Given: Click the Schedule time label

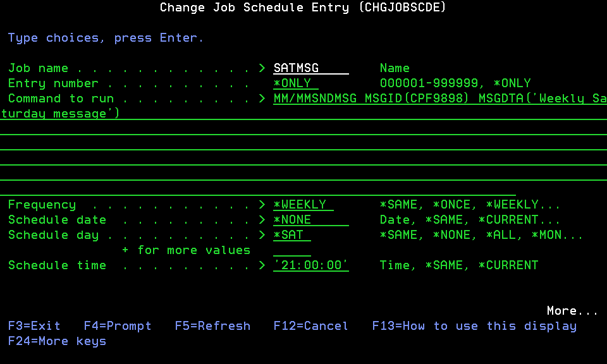Looking at the screenshot, I should tap(57, 265).
